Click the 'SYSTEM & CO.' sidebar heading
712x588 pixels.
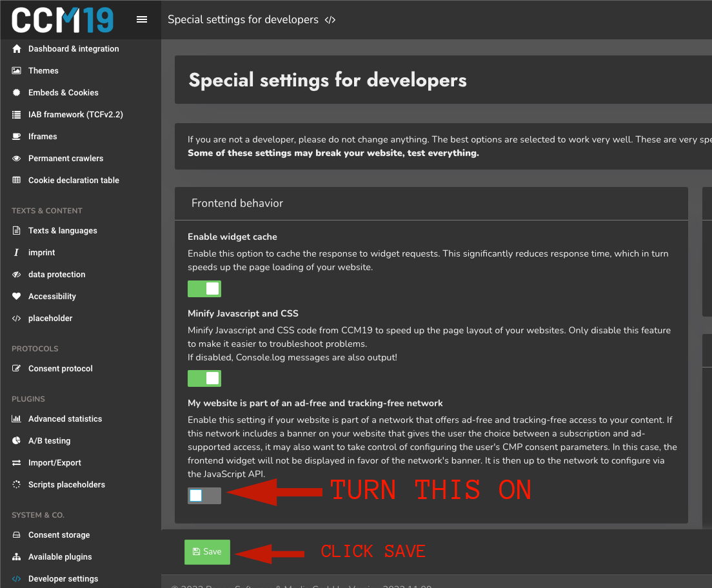click(x=37, y=515)
